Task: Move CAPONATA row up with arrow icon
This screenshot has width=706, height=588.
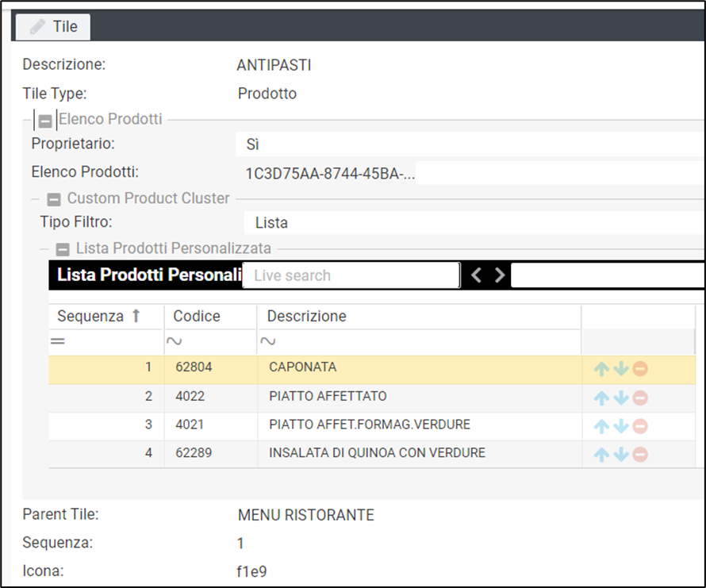Action: click(x=602, y=369)
